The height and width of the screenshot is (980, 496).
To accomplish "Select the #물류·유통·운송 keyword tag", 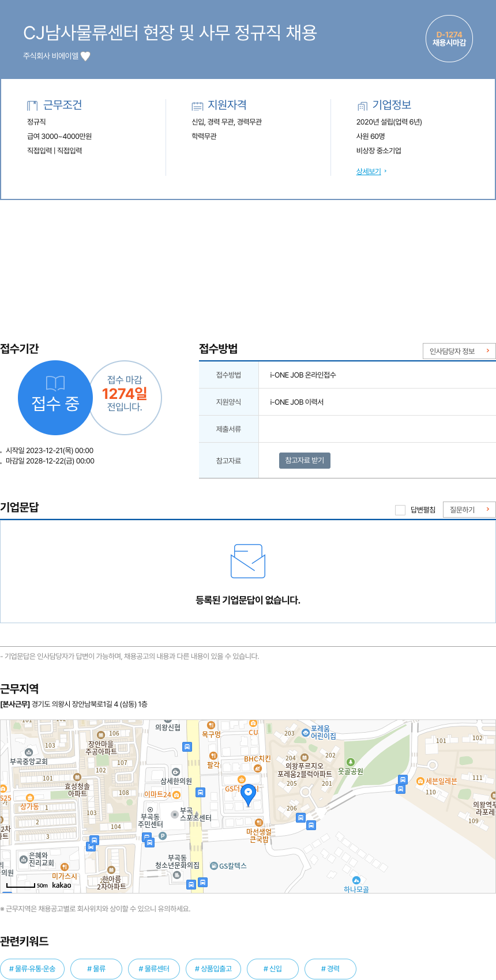I will tap(32, 968).
